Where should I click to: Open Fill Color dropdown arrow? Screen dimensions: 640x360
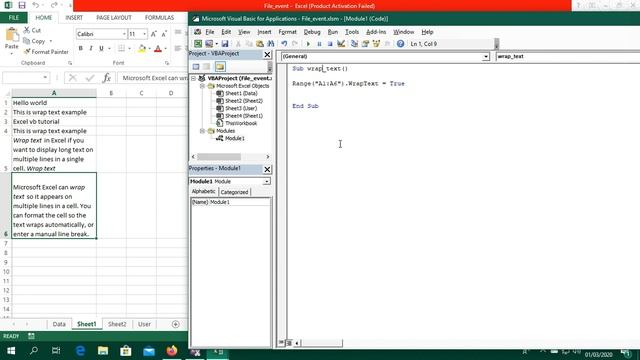[149, 49]
